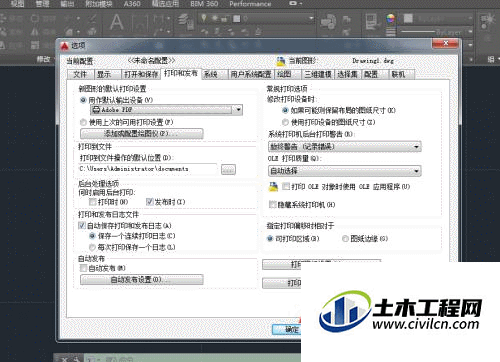
Task: Click the layer freeze sun icon
Action: click(x=215, y=18)
